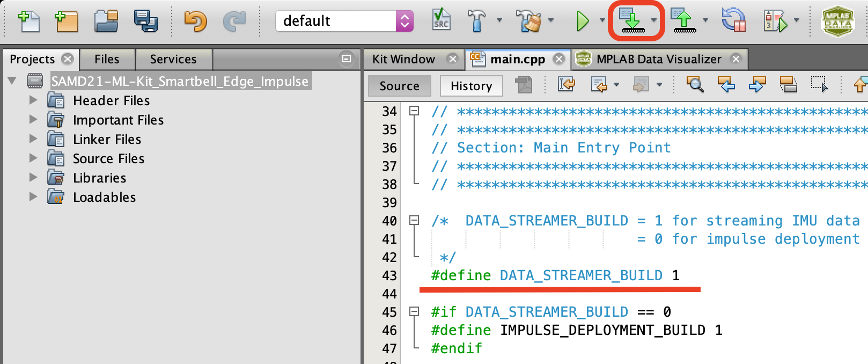Switch to the Projects tab
Screen dimensions: 868x364
(32, 59)
